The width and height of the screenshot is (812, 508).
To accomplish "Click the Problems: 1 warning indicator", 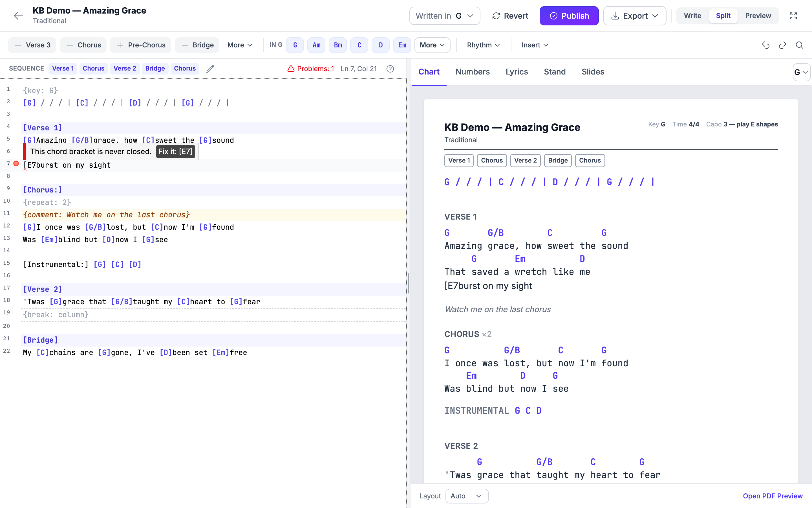I will [311, 69].
